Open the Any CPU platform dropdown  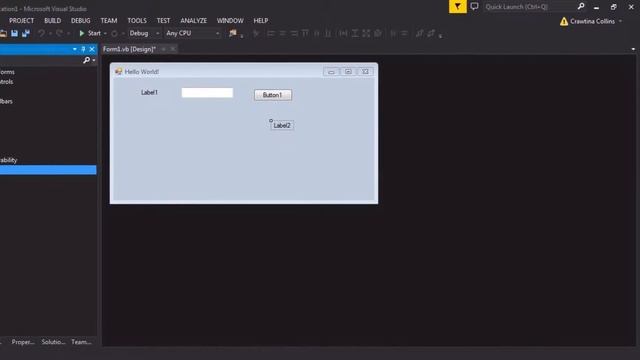(193, 33)
